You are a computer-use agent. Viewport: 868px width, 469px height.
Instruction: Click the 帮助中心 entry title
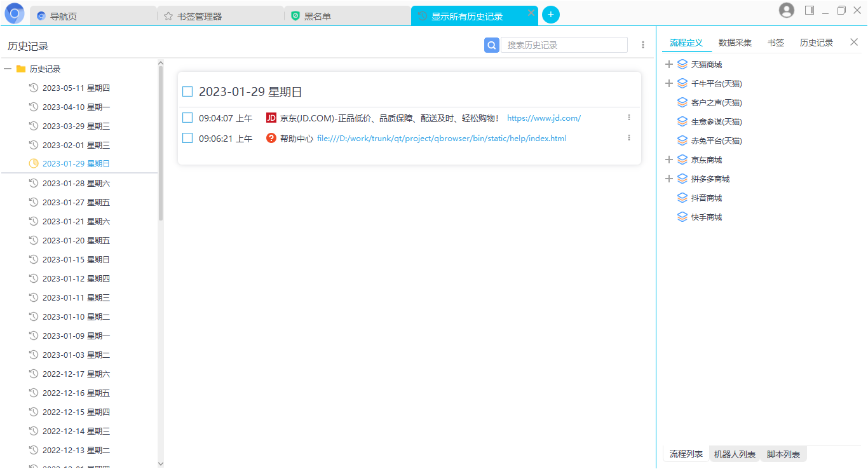click(297, 138)
